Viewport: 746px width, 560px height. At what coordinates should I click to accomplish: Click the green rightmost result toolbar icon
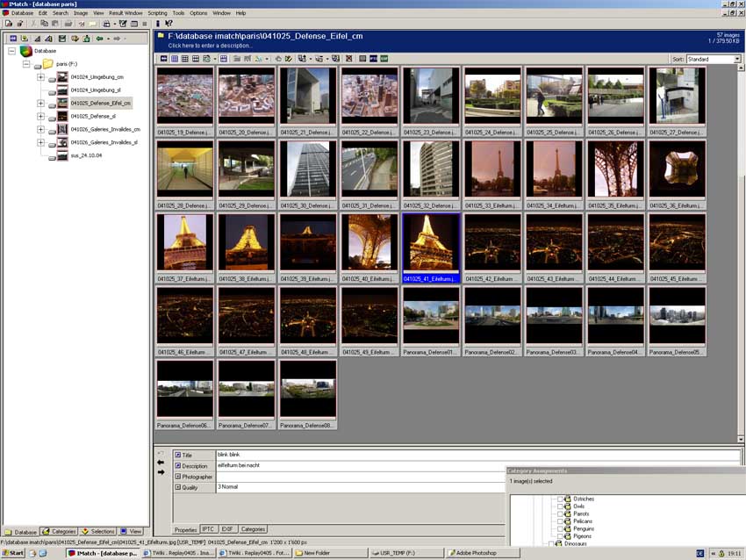(384, 59)
